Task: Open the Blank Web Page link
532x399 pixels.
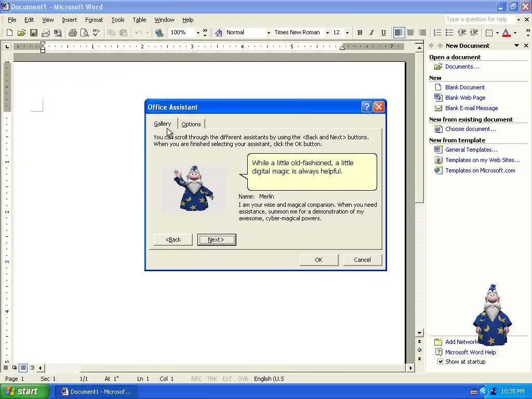Action: pos(465,98)
